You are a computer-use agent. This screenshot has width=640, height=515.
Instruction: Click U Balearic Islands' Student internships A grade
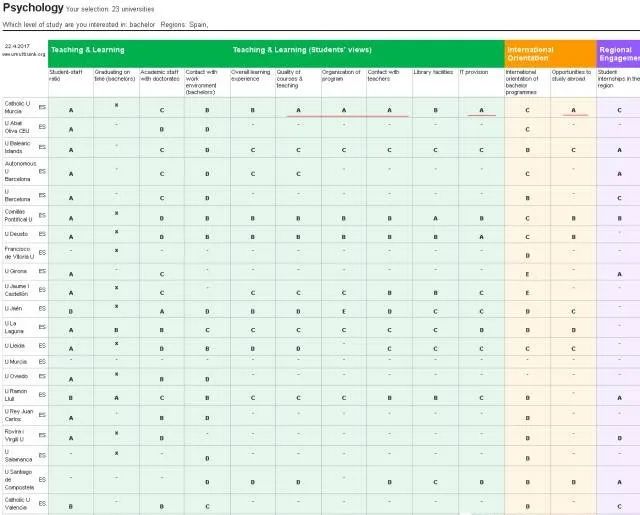click(619, 150)
